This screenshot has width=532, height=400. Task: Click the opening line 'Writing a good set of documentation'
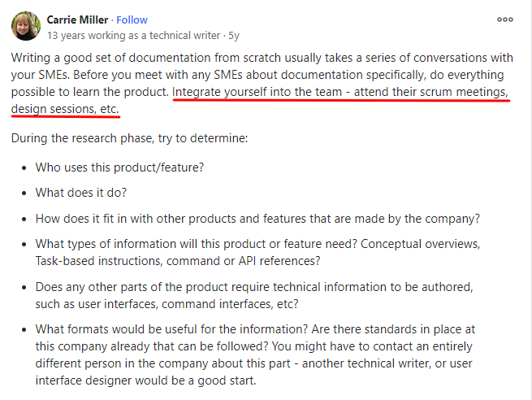[262, 58]
